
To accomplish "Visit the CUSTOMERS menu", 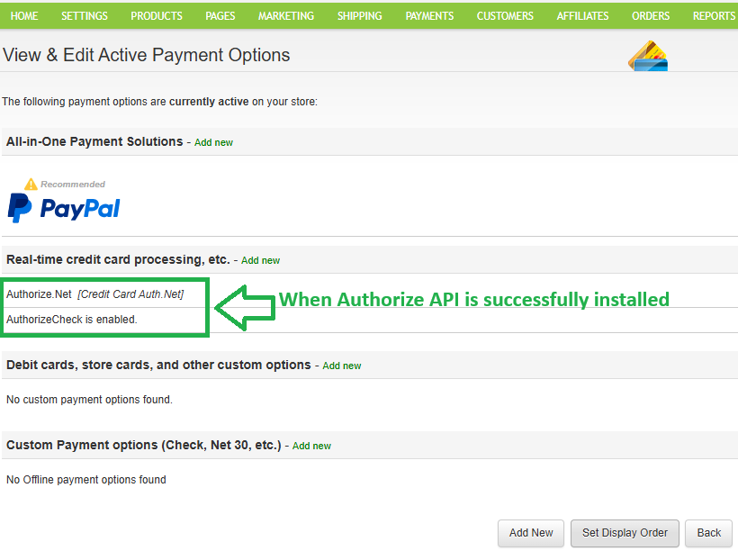I will click(504, 15).
